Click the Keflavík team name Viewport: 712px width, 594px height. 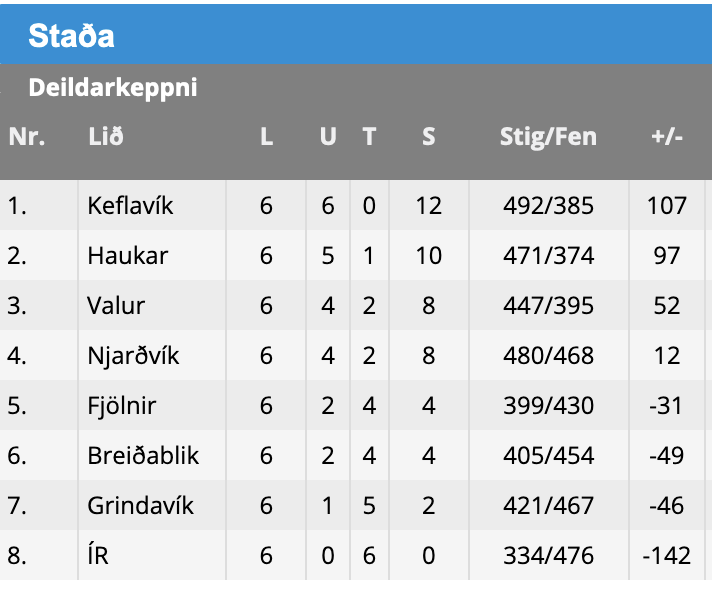click(130, 206)
